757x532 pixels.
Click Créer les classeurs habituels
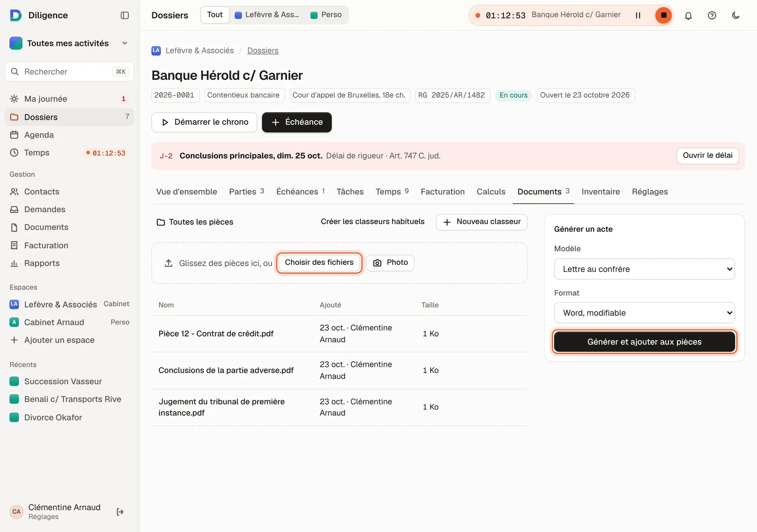(x=373, y=222)
